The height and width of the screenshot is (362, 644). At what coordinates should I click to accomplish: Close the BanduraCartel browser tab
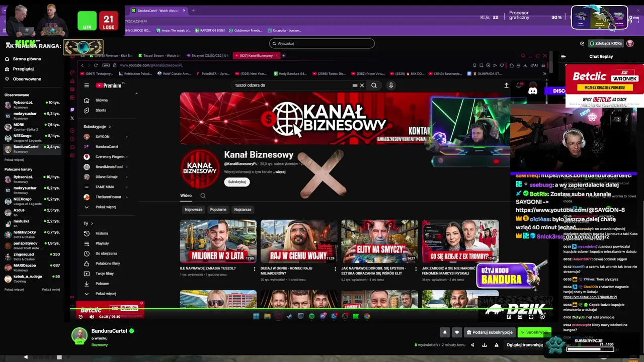pos(184,10)
